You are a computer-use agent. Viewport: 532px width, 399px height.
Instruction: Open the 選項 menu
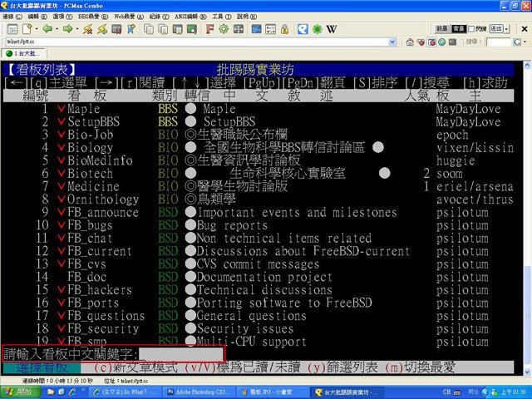pyautogui.click(x=62, y=17)
